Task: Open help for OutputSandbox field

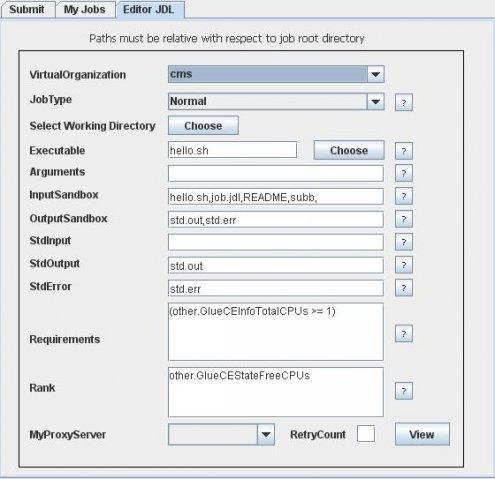Action: click(x=404, y=219)
